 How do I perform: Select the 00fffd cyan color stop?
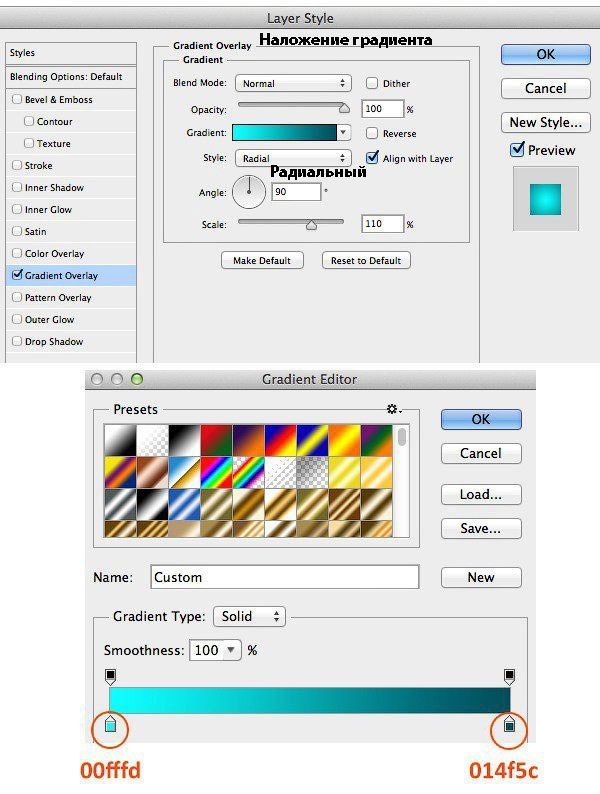click(x=110, y=724)
